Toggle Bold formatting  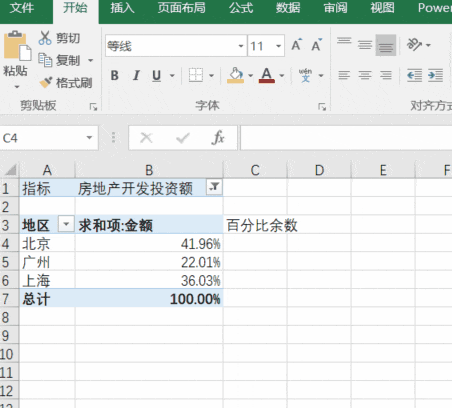[115, 76]
